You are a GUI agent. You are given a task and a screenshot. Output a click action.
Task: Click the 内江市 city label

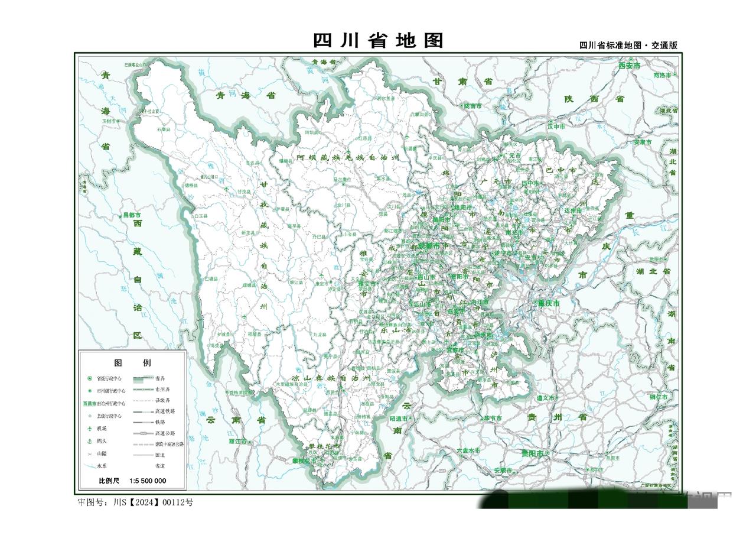[x=479, y=302]
